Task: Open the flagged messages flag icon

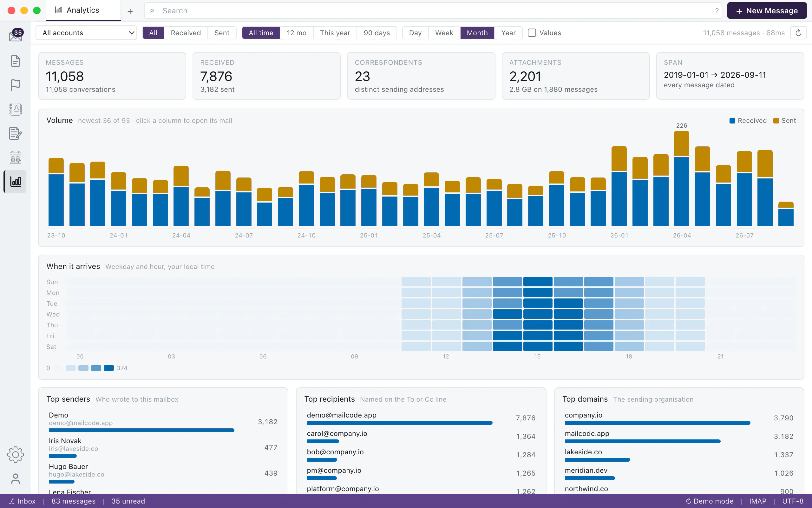Action: (x=16, y=85)
